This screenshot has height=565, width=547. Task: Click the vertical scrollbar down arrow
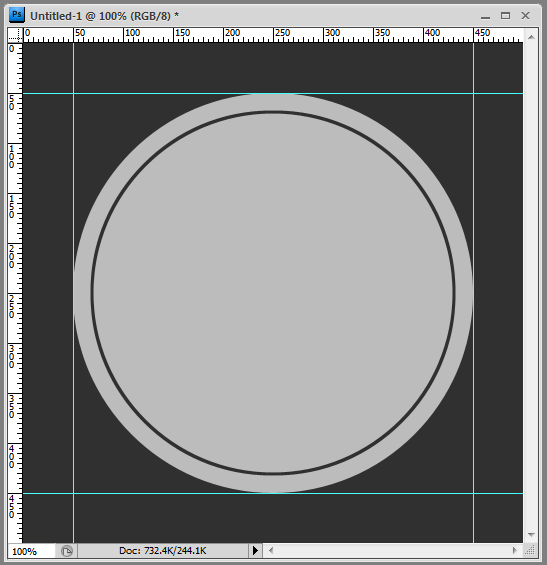click(531, 534)
